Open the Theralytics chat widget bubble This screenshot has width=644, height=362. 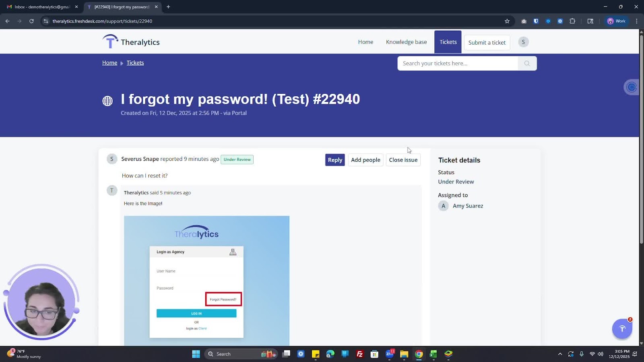tap(622, 329)
